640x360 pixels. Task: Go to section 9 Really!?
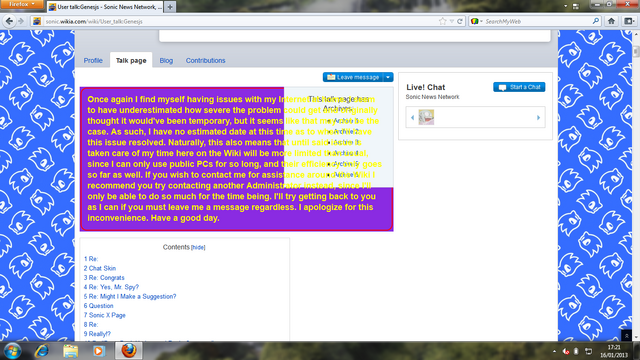97,334
